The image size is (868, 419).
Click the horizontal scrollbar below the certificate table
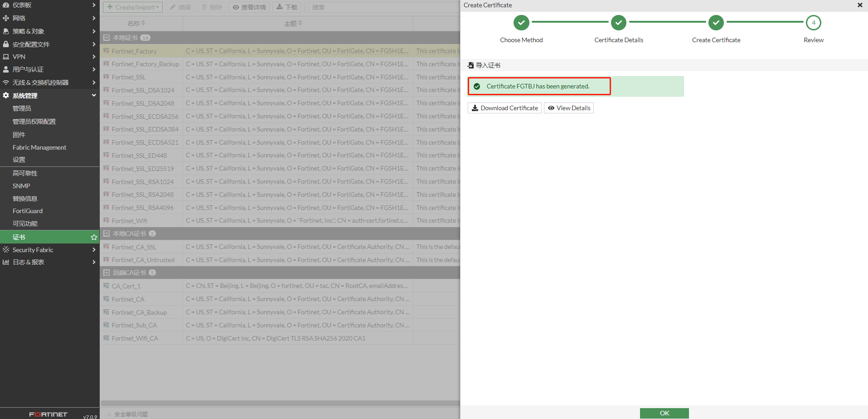click(x=280, y=403)
